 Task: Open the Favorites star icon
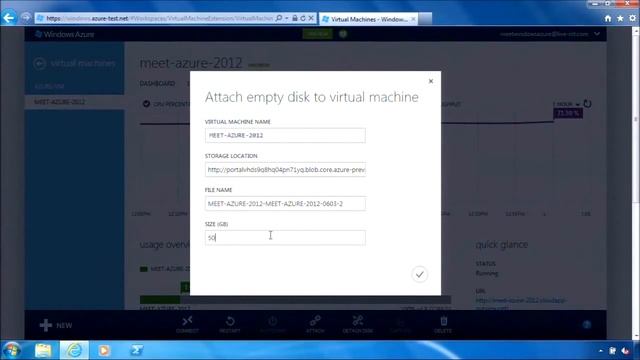[x=620, y=18]
